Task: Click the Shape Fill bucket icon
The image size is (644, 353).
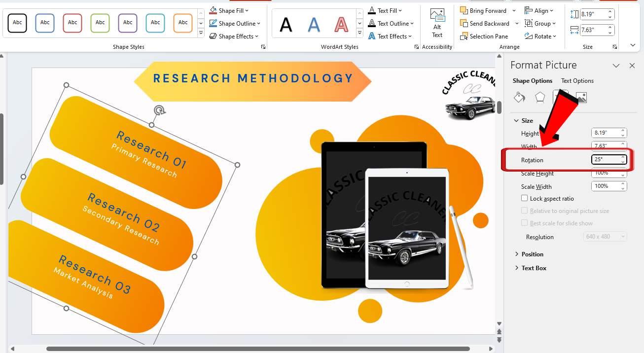Action: [213, 10]
